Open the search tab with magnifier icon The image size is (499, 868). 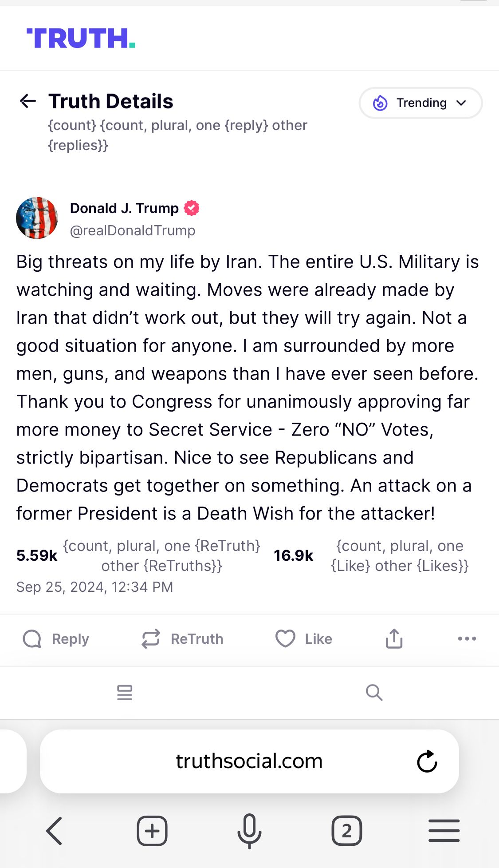(374, 692)
